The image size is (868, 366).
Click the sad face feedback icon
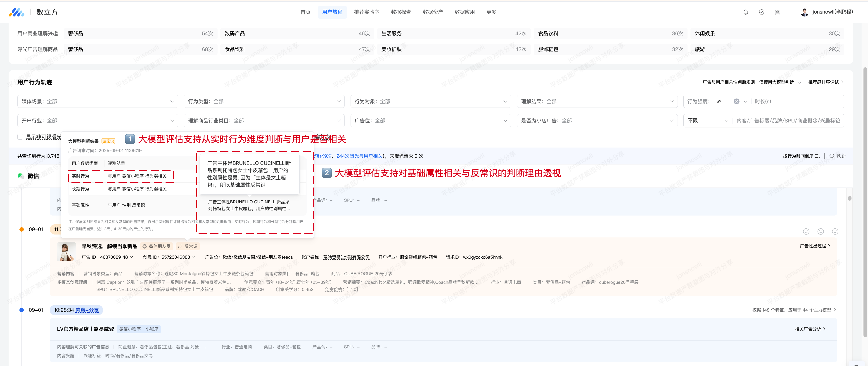click(x=835, y=231)
